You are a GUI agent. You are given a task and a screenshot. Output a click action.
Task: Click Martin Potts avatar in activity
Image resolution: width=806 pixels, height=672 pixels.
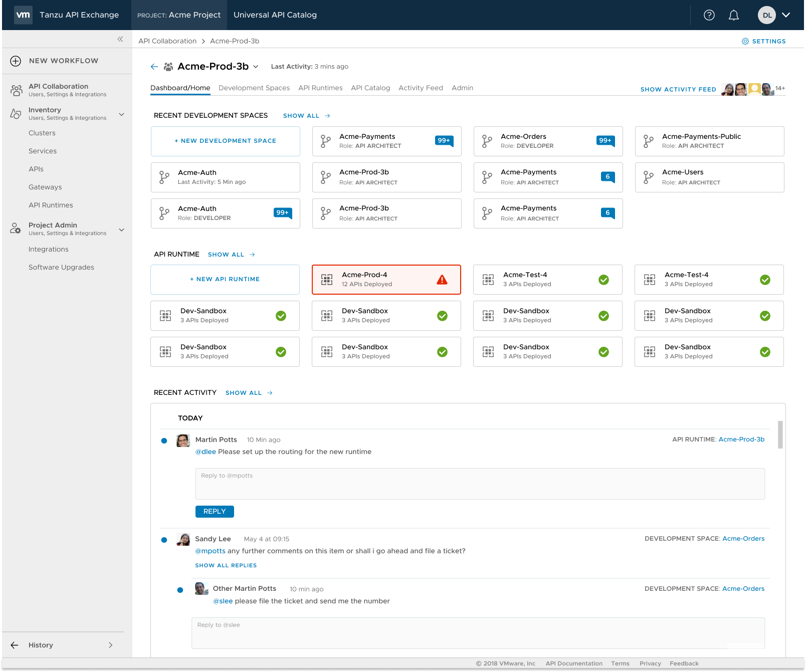[183, 440]
